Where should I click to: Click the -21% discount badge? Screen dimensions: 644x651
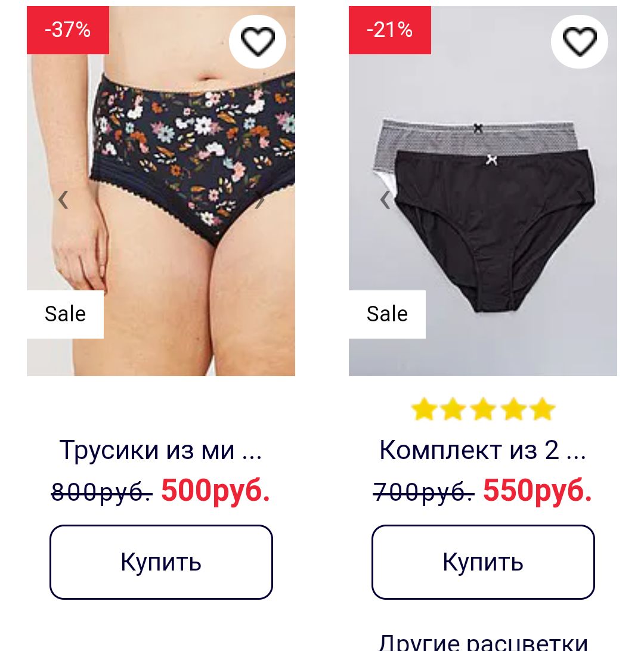(389, 30)
